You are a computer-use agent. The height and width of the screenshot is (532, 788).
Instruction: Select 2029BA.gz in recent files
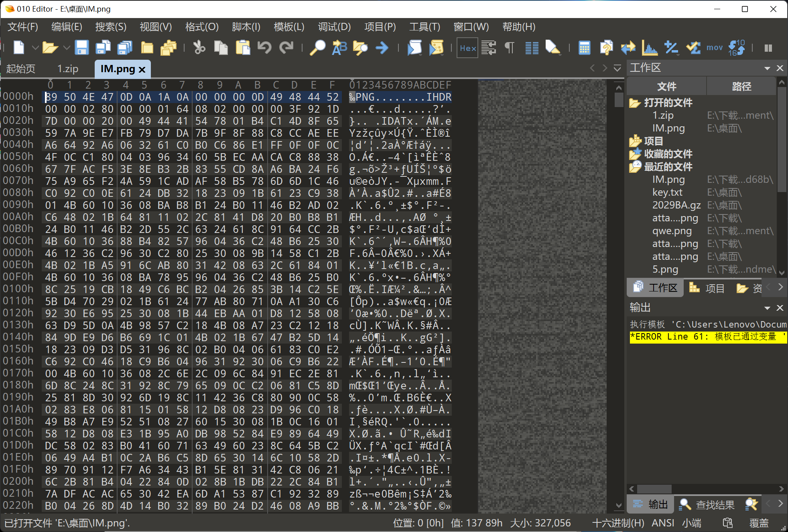(x=676, y=205)
